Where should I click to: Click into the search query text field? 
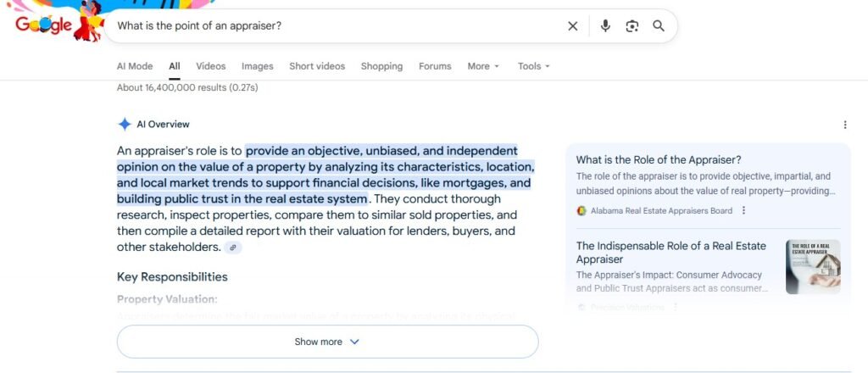click(x=339, y=26)
